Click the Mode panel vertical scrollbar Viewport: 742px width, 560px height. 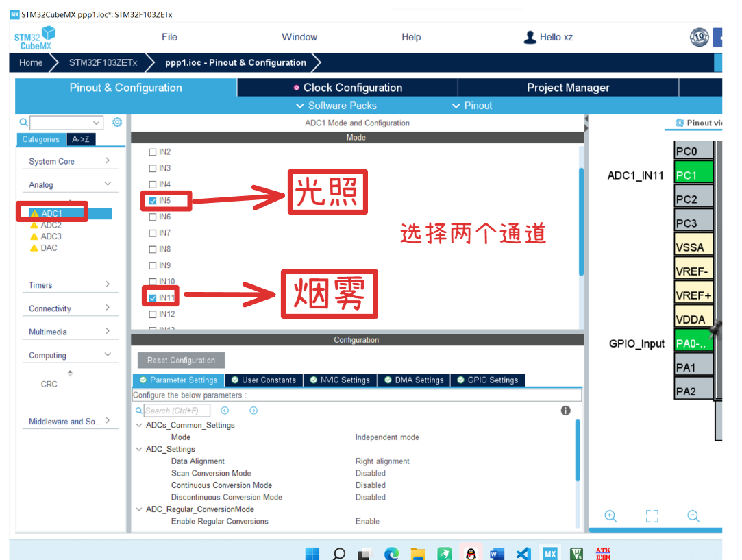581,221
